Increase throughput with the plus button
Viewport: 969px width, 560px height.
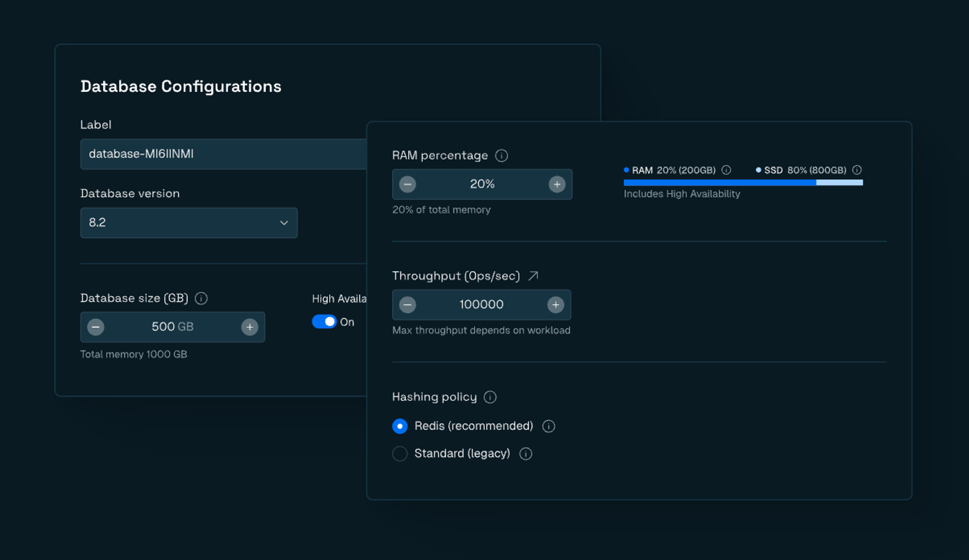coord(556,305)
